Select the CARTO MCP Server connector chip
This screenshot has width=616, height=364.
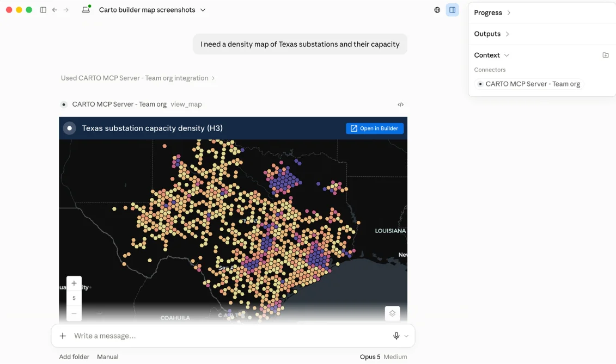(x=529, y=84)
